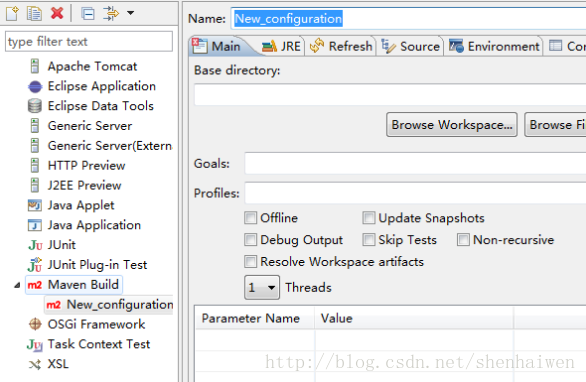586x382 pixels.
Task: Switch to the Environment tab
Action: tap(494, 46)
